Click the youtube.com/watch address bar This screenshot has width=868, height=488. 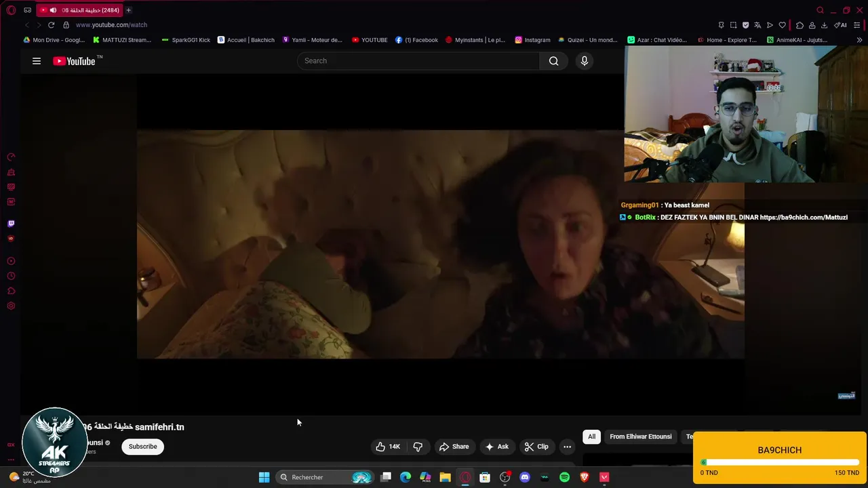click(x=111, y=25)
